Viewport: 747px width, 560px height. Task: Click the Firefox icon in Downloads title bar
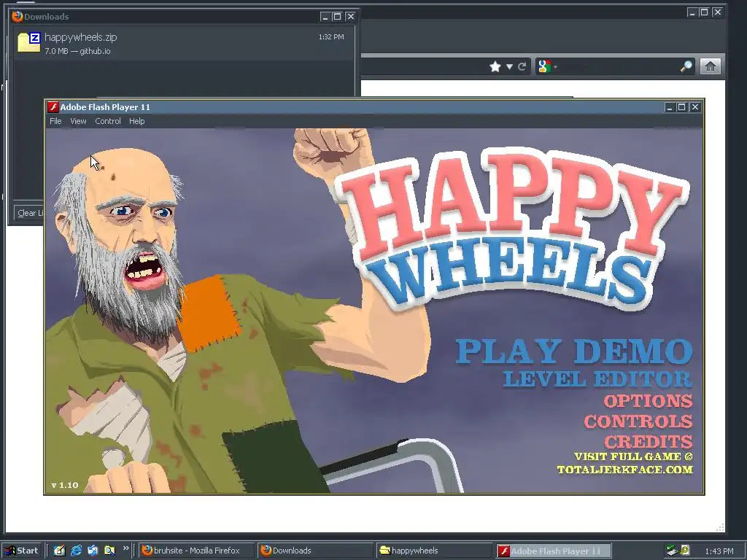(18, 17)
